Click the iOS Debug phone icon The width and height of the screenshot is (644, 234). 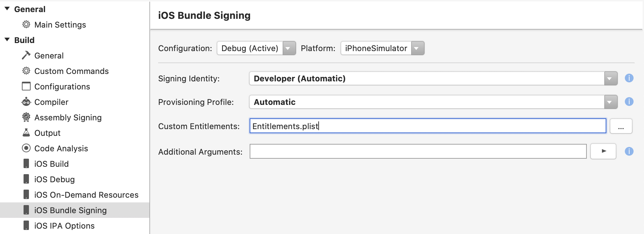pos(26,179)
